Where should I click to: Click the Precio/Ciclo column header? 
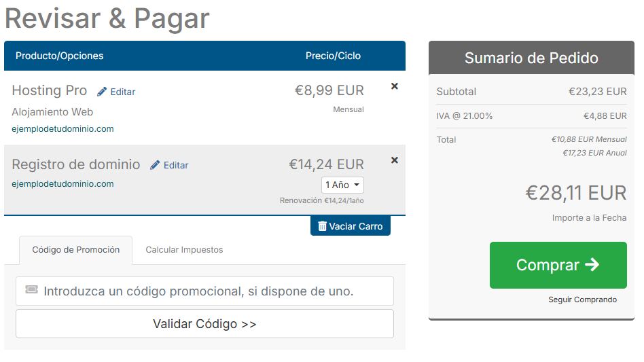pos(333,56)
